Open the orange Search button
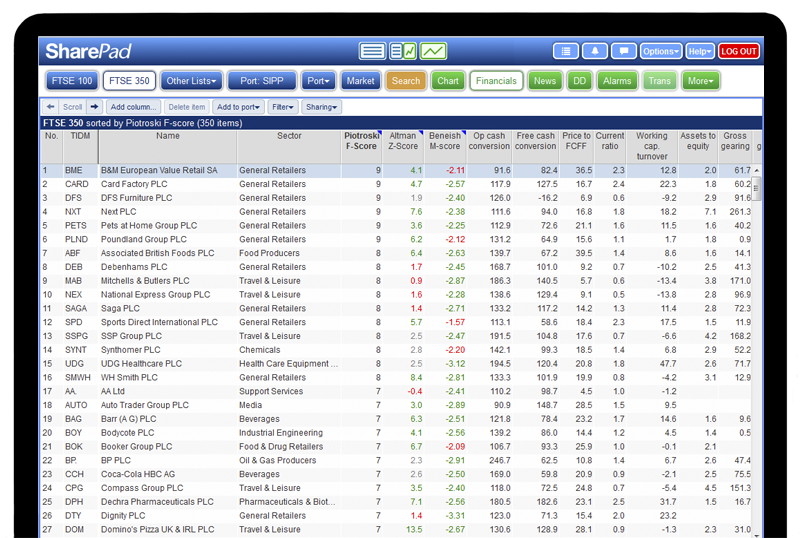This screenshot has width=800, height=538. point(406,81)
